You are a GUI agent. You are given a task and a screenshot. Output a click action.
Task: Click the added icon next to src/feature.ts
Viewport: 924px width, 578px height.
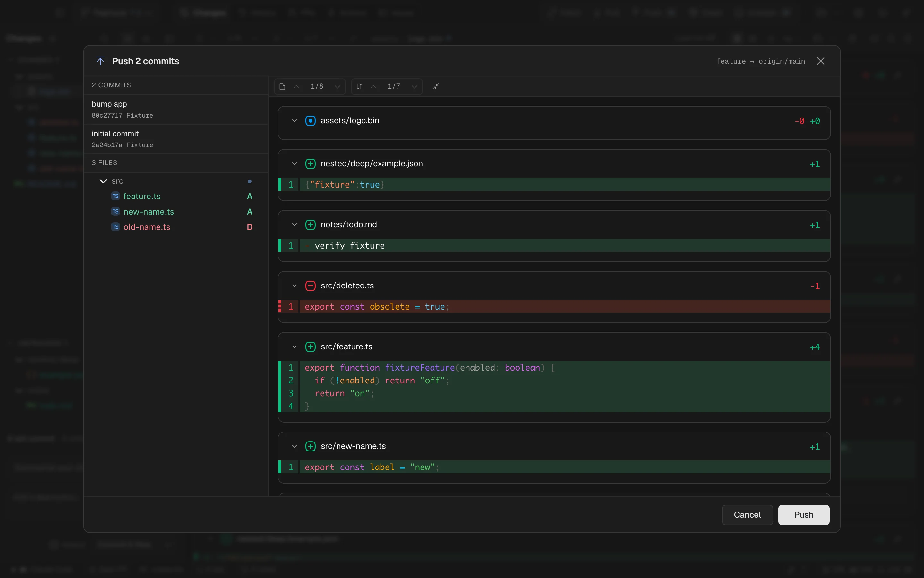[x=311, y=347]
